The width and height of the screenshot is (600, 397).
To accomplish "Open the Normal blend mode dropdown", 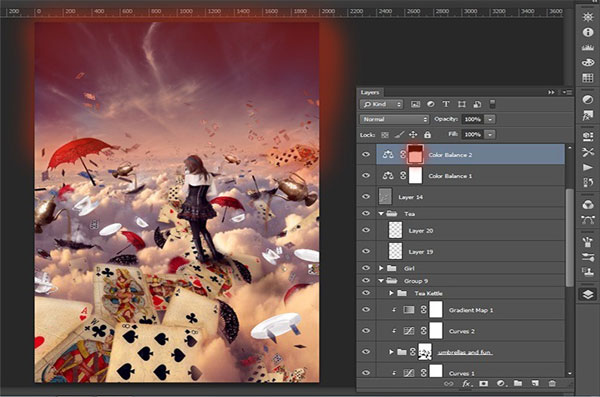I will (x=395, y=119).
